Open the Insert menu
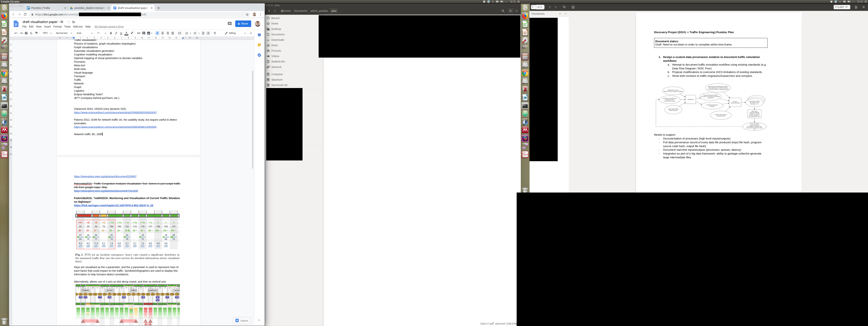 47,27
